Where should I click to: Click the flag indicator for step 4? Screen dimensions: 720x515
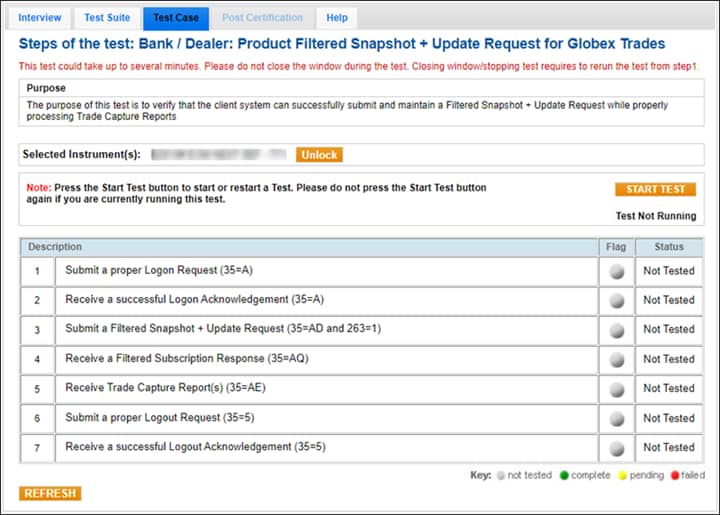(x=616, y=359)
